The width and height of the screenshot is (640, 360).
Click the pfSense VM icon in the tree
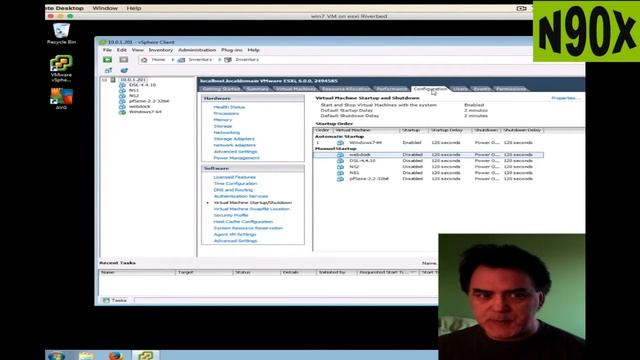[122, 101]
